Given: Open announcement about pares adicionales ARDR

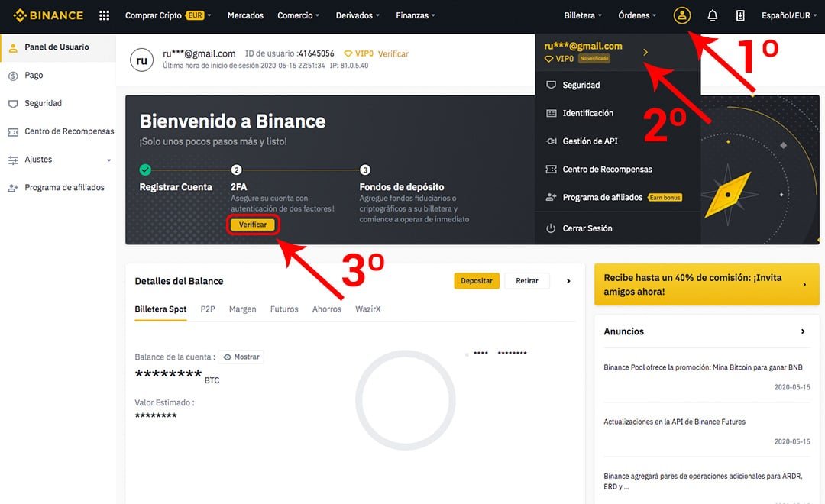Looking at the screenshot, I should [x=703, y=481].
